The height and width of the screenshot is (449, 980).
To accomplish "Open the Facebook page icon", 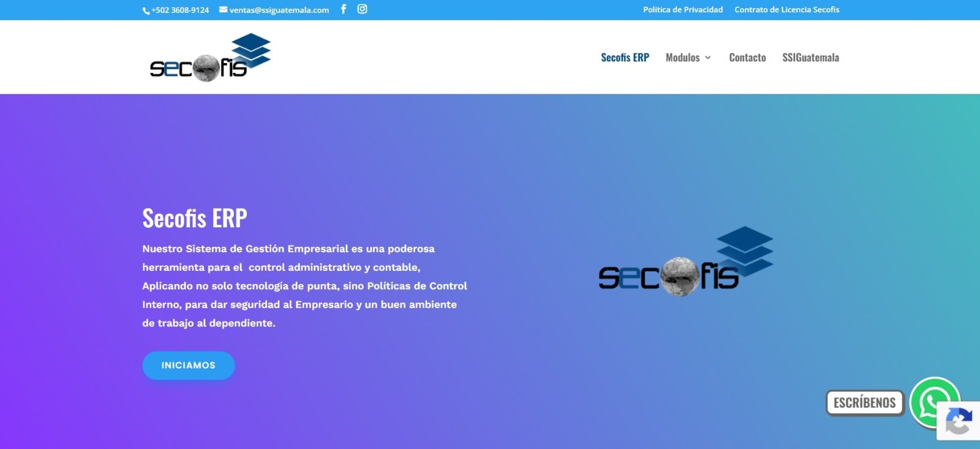I will [x=344, y=9].
